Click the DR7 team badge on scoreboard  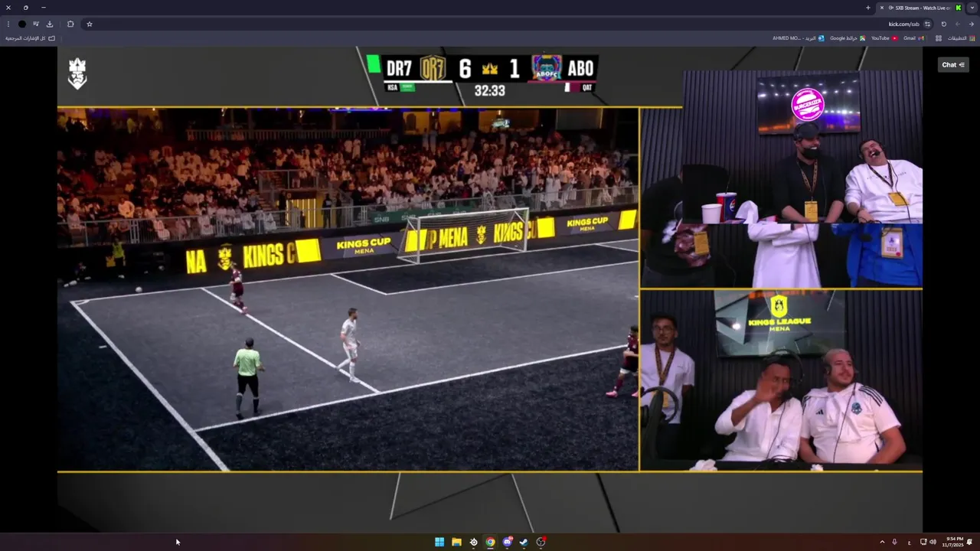pos(433,68)
